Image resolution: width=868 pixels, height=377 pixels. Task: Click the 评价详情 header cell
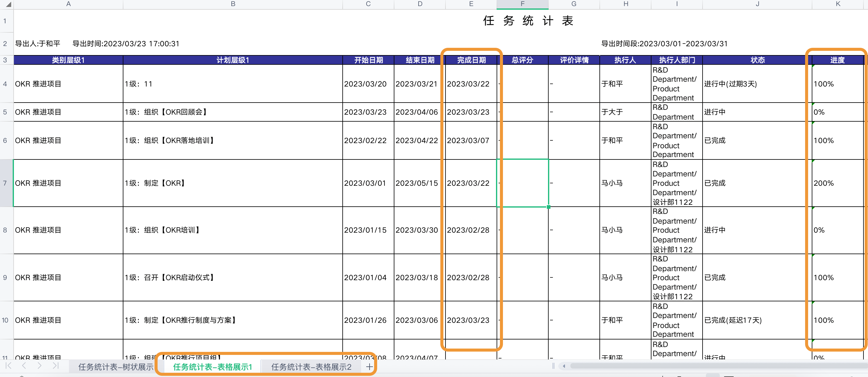(574, 60)
